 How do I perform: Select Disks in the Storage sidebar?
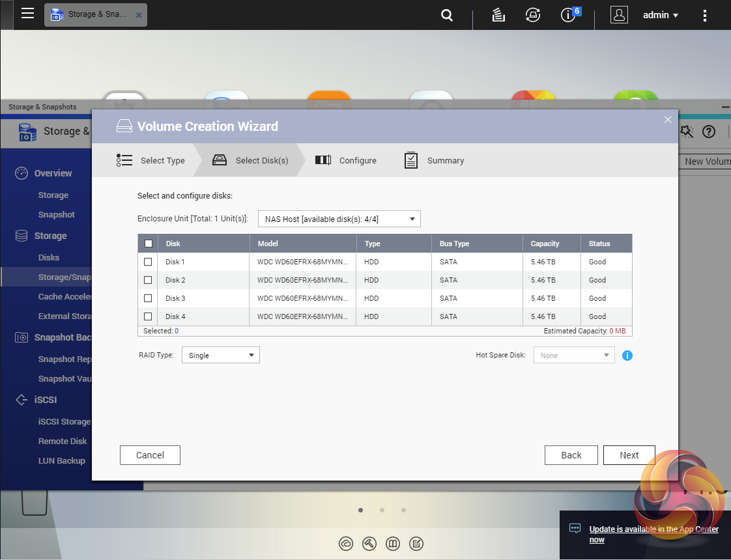coord(49,257)
